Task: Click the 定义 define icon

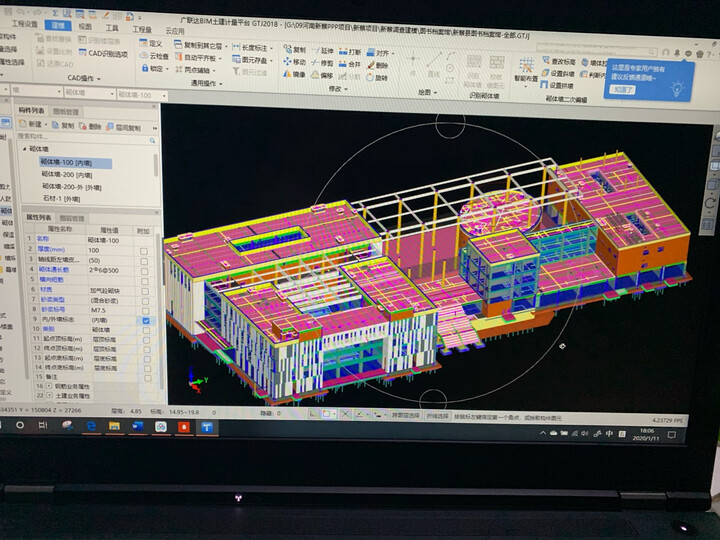Action: 152,43
